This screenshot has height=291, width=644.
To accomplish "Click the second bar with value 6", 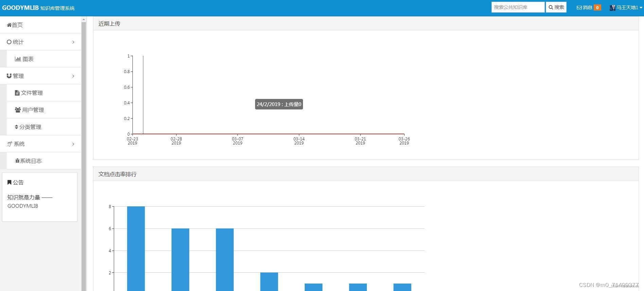I will tap(180, 260).
